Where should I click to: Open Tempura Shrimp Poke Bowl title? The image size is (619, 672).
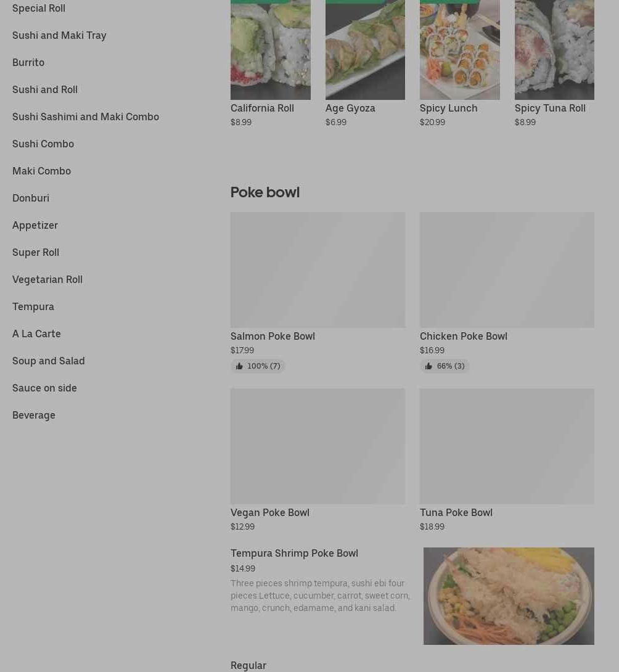[294, 553]
